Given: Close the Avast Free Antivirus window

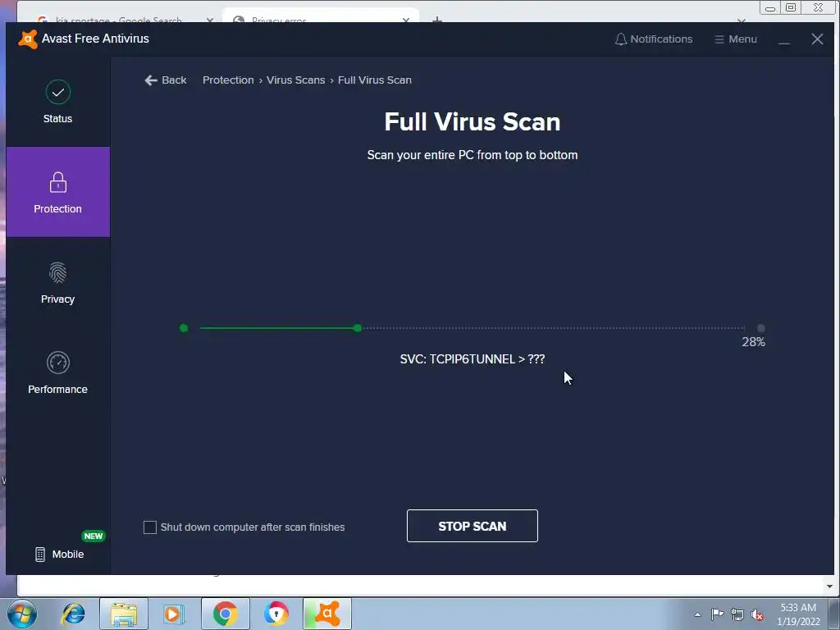Looking at the screenshot, I should pyautogui.click(x=817, y=39).
